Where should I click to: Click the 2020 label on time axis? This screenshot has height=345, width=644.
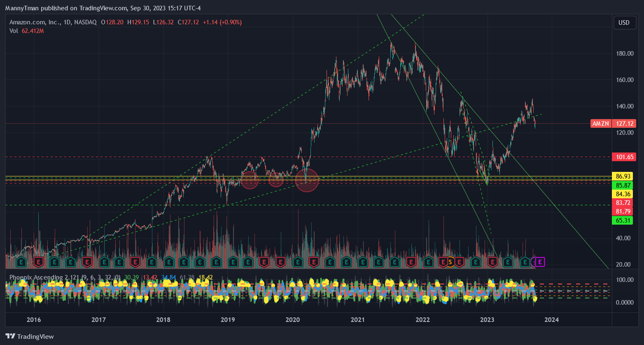click(293, 319)
